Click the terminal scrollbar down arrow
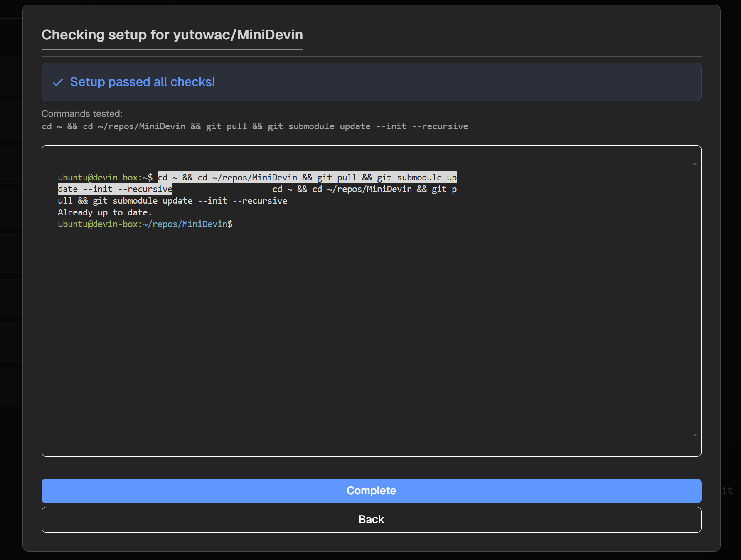 click(695, 435)
